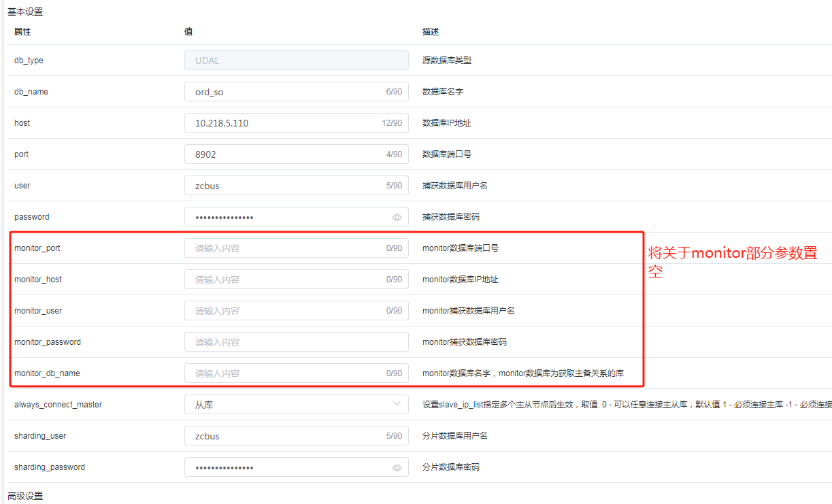The width and height of the screenshot is (832, 504).
Task: Focus the masked password input field
Action: [286, 217]
